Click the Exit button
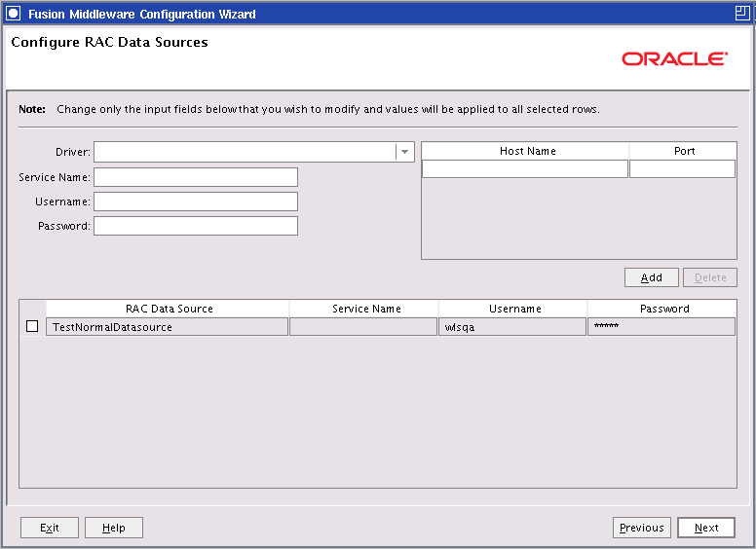This screenshot has height=549, width=756. coord(50,528)
